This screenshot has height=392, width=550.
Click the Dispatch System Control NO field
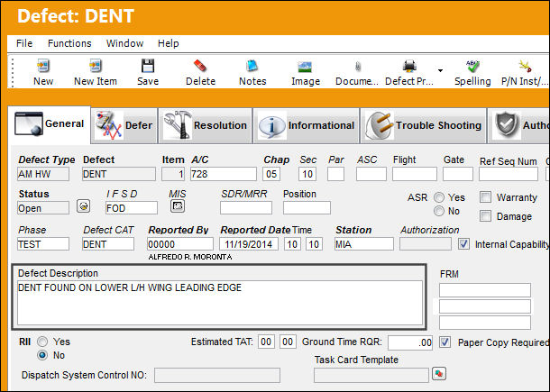[217, 375]
